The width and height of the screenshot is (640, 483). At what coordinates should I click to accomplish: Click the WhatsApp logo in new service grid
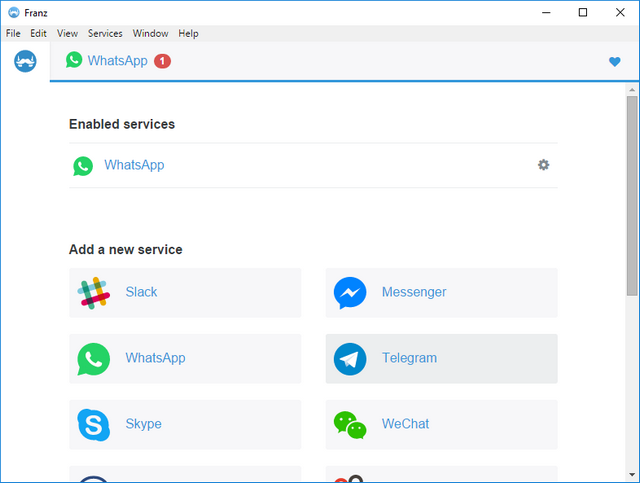click(93, 359)
